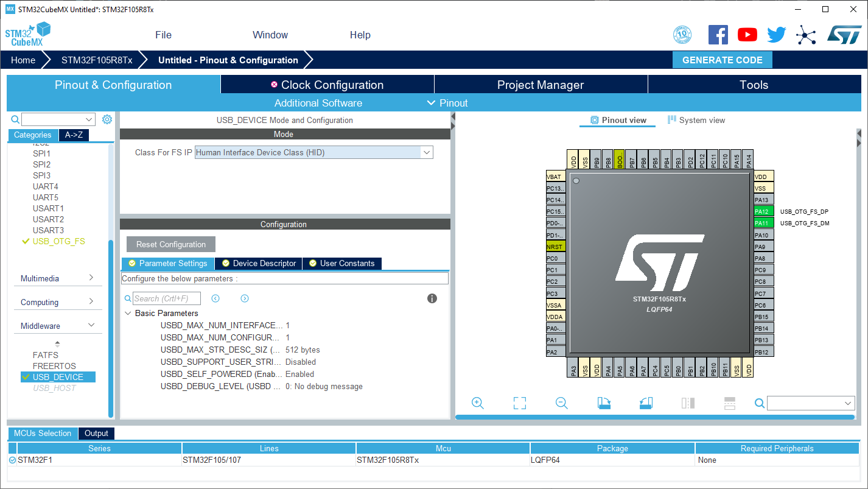
Task: Switch to the Clock Configuration tab
Action: [x=327, y=85]
